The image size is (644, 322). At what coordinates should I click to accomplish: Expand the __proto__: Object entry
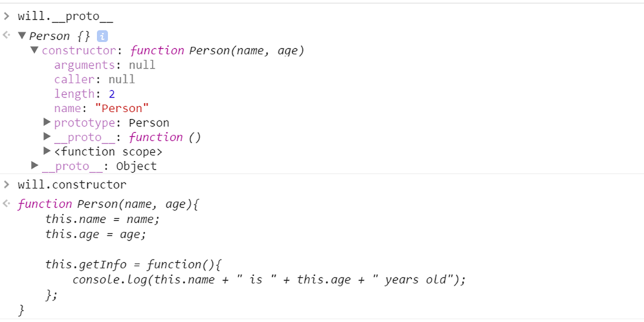(x=34, y=166)
